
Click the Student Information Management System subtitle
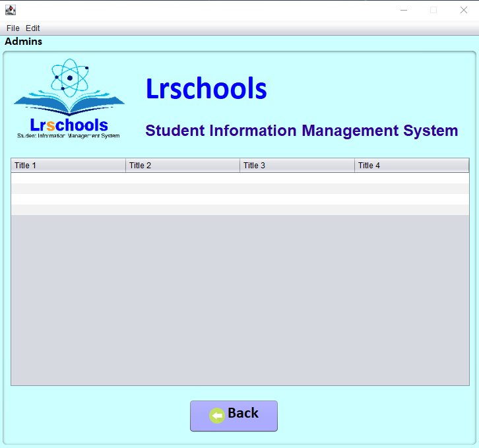[302, 131]
